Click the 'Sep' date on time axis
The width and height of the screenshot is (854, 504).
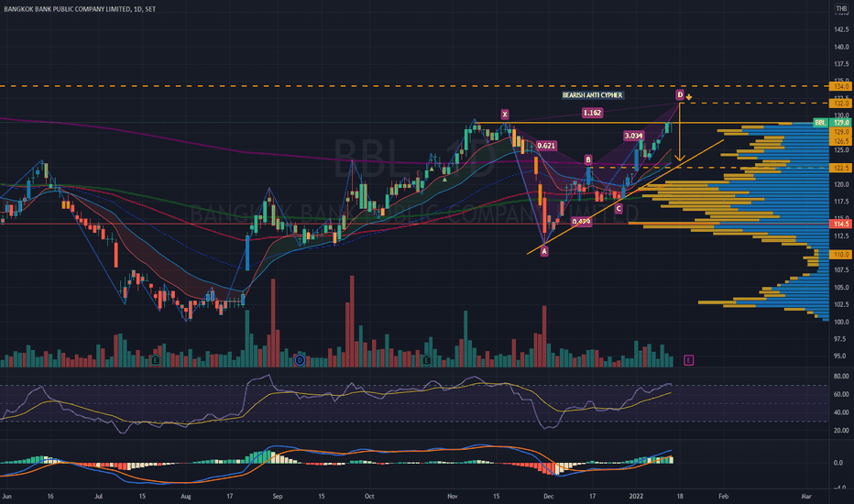tap(278, 497)
